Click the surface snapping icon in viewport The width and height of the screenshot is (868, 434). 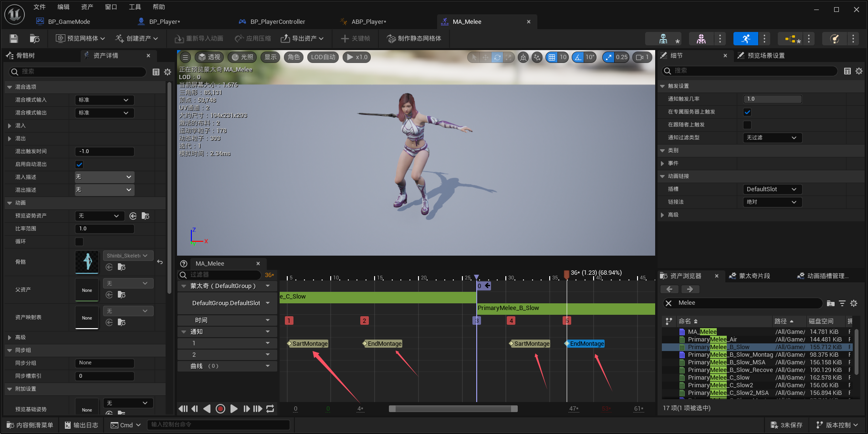(537, 57)
